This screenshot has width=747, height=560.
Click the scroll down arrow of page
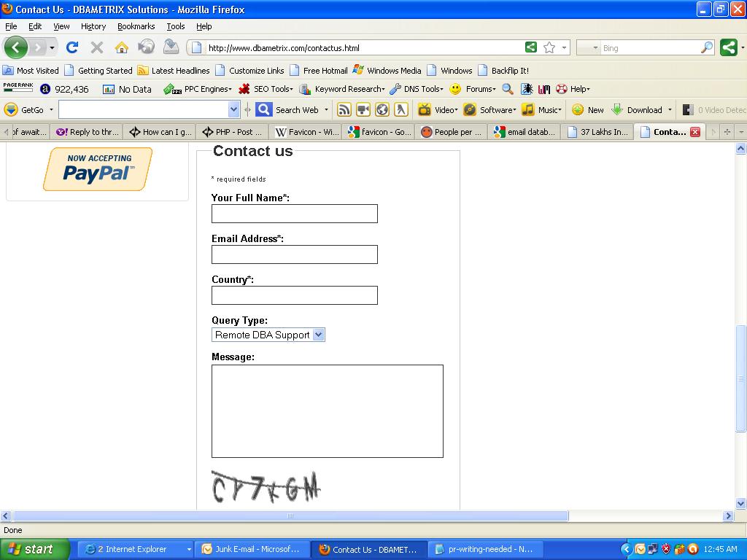tap(740, 503)
